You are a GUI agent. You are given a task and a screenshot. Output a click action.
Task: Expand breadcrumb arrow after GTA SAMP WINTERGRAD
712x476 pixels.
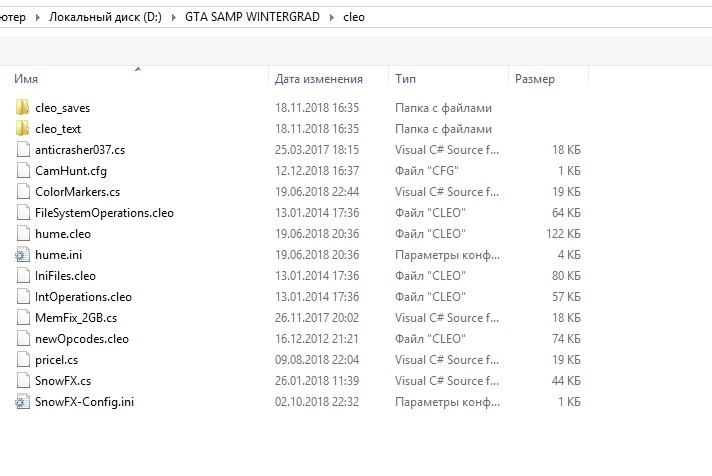pyautogui.click(x=329, y=18)
